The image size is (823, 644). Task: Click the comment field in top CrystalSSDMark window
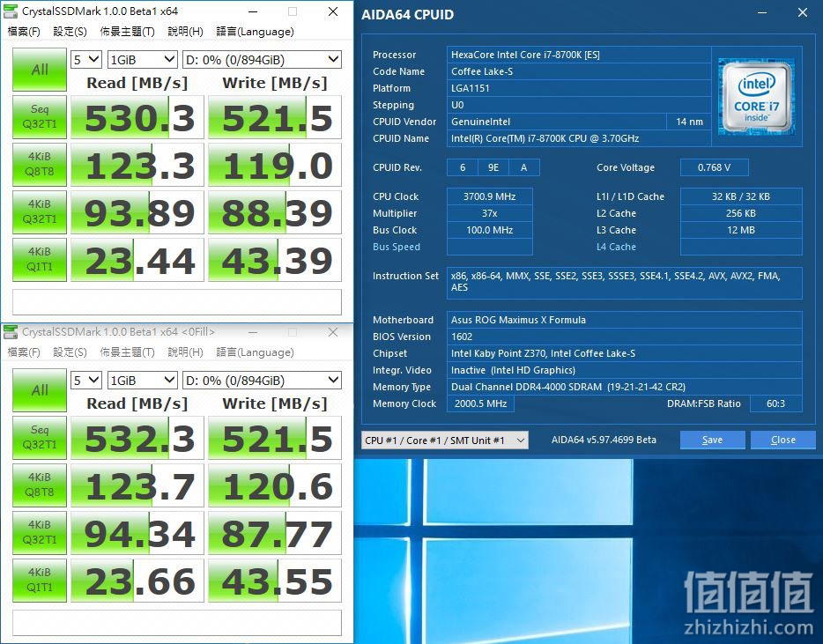[177, 302]
